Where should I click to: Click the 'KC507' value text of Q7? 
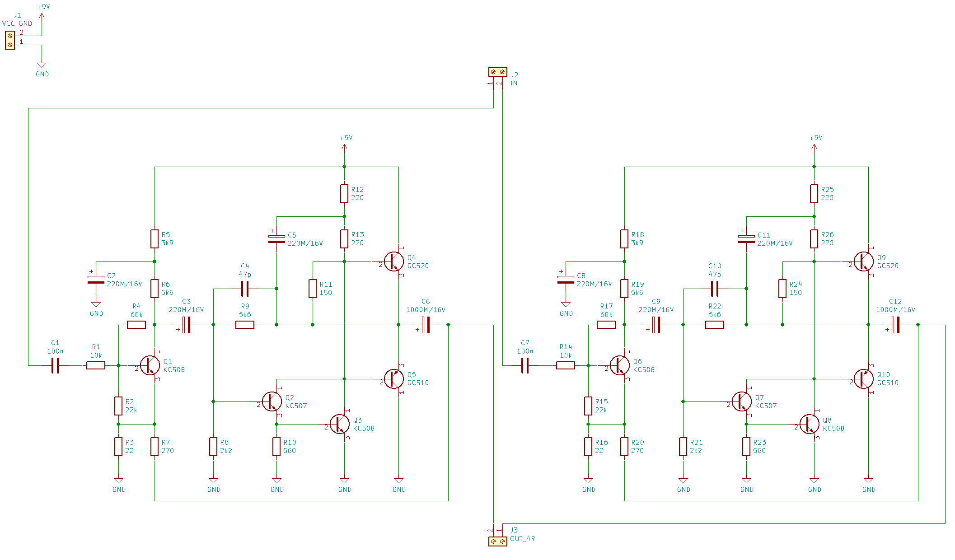pos(766,406)
